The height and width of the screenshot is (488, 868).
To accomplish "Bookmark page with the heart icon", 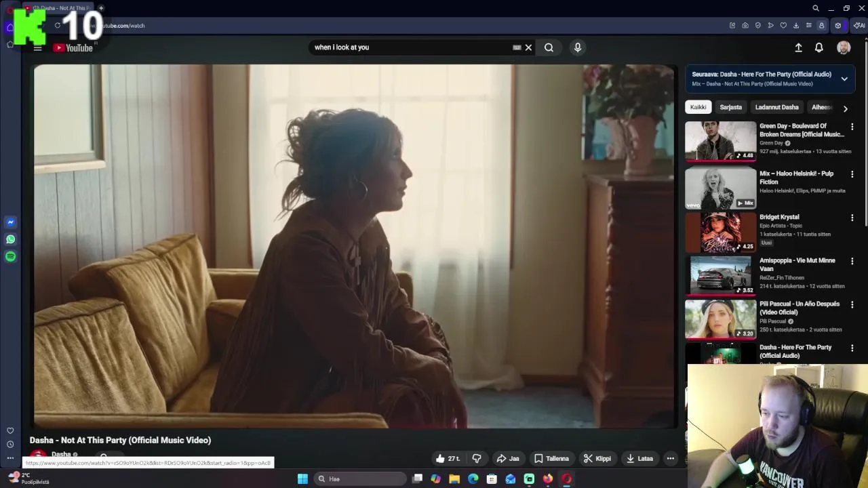I will pyautogui.click(x=783, y=26).
